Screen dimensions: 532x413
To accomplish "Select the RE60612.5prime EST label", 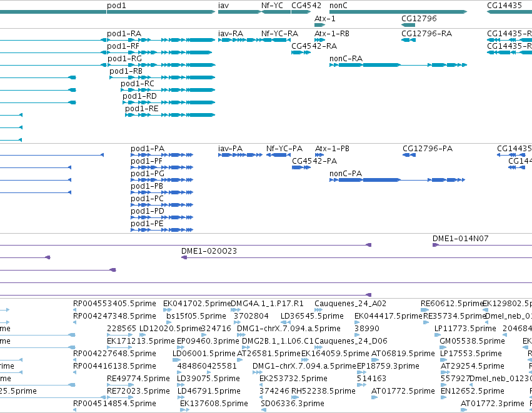I will click(x=452, y=304).
